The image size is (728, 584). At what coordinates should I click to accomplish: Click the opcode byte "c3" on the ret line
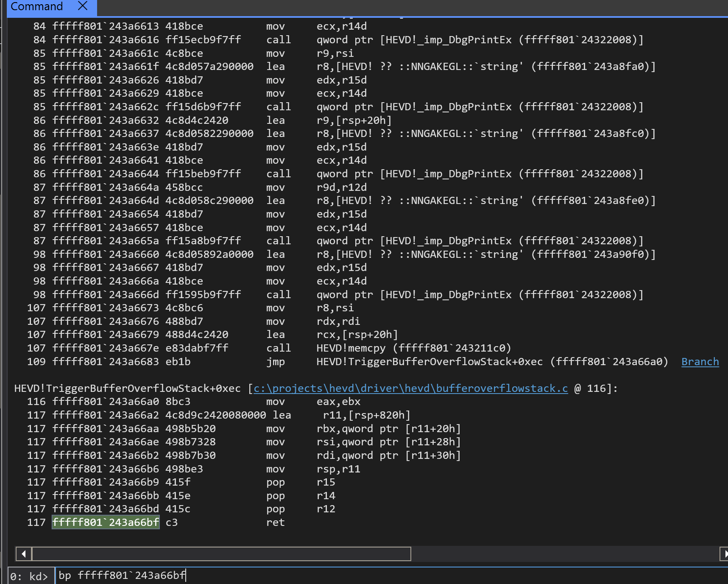point(171,523)
